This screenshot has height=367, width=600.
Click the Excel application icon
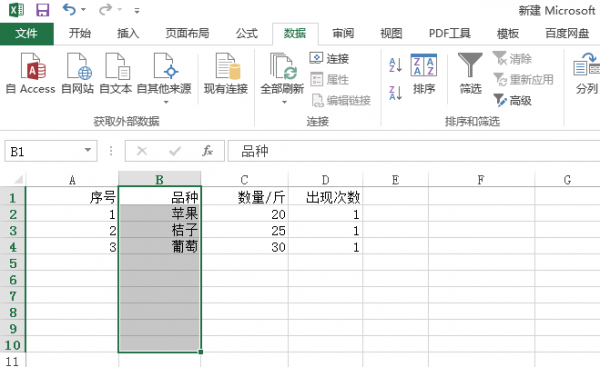(x=16, y=10)
